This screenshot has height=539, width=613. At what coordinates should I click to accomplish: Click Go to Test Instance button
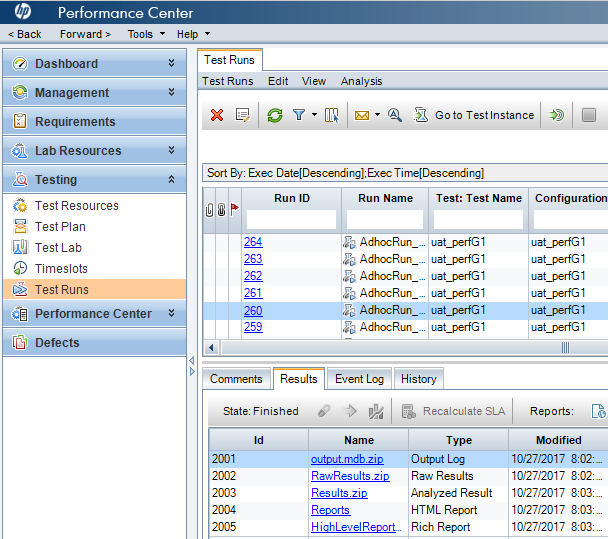(x=475, y=115)
